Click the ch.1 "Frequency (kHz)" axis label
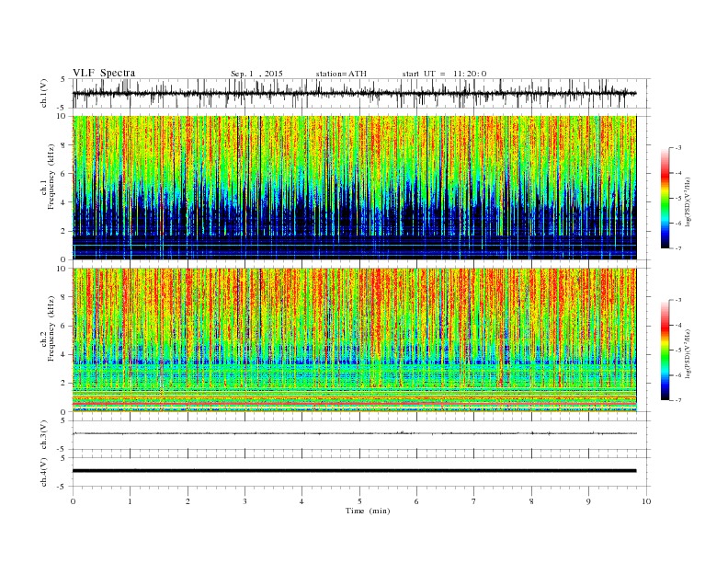Image resolution: width=728 pixels, height=563 pixels. pyautogui.click(x=51, y=177)
